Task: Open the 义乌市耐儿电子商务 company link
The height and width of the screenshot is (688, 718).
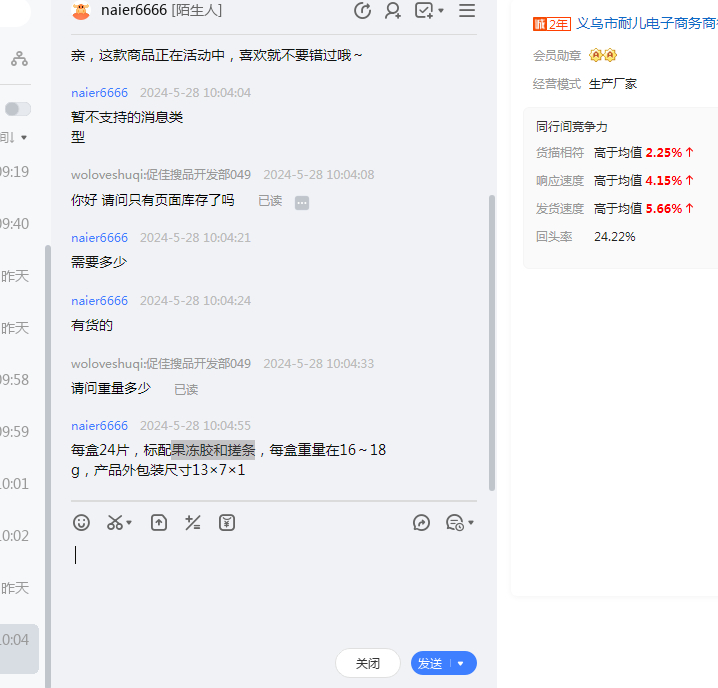Action: click(646, 24)
